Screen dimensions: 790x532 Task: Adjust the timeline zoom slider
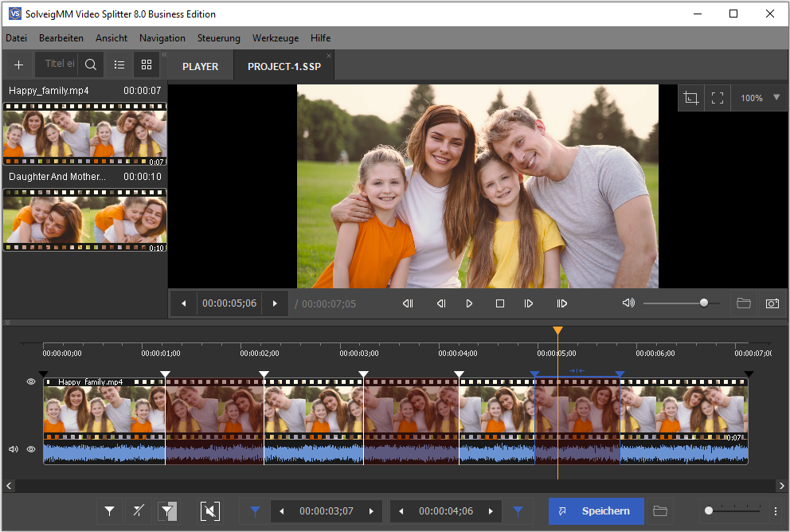[x=709, y=510]
